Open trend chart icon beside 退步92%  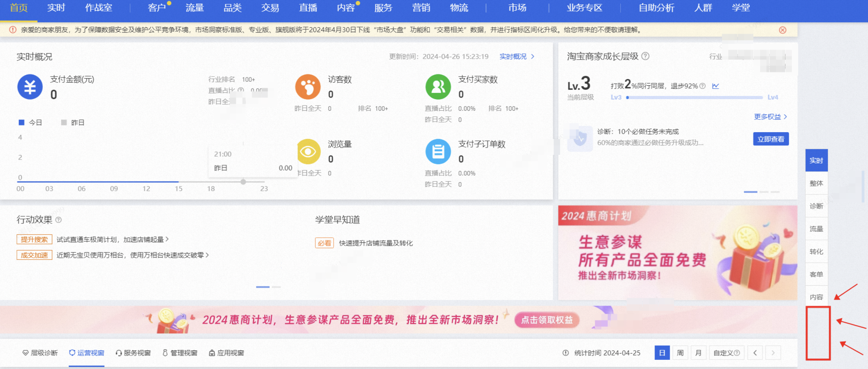[715, 86]
